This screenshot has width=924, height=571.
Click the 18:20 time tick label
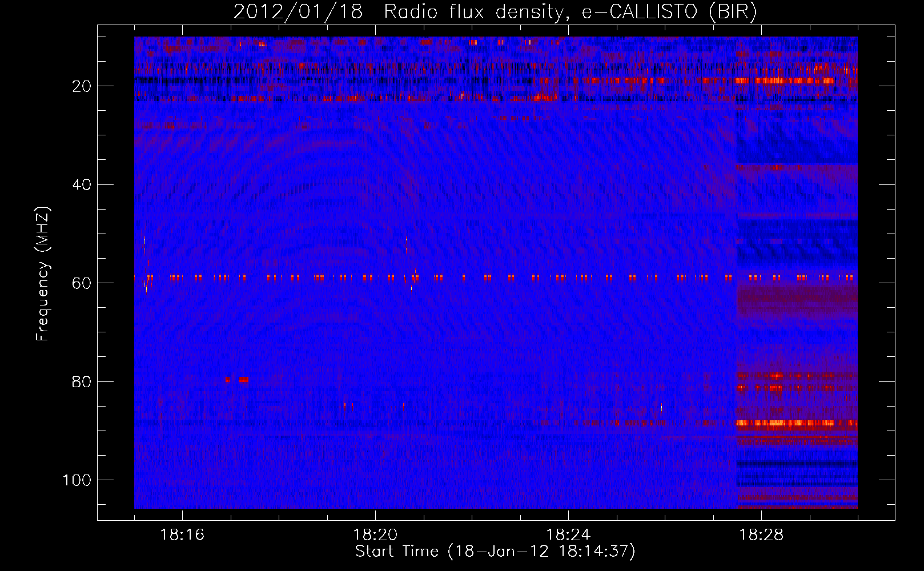click(x=375, y=535)
